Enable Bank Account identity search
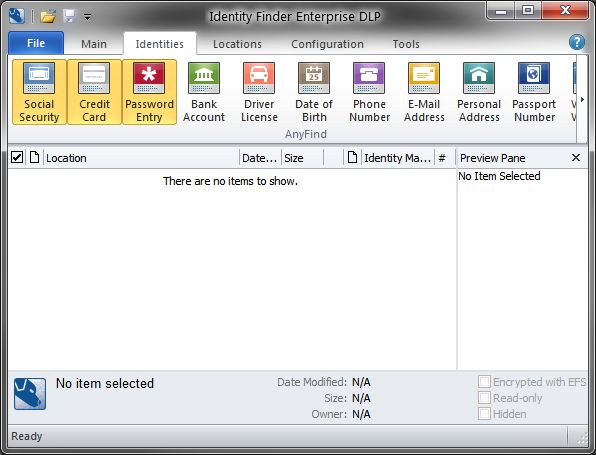The width and height of the screenshot is (596, 455). point(204,92)
